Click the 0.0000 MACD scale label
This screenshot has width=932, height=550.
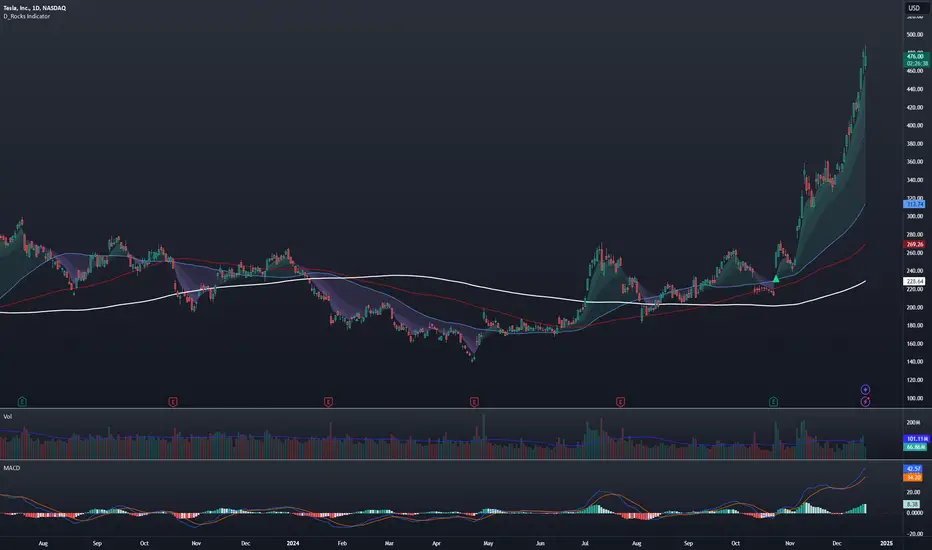[x=915, y=513]
